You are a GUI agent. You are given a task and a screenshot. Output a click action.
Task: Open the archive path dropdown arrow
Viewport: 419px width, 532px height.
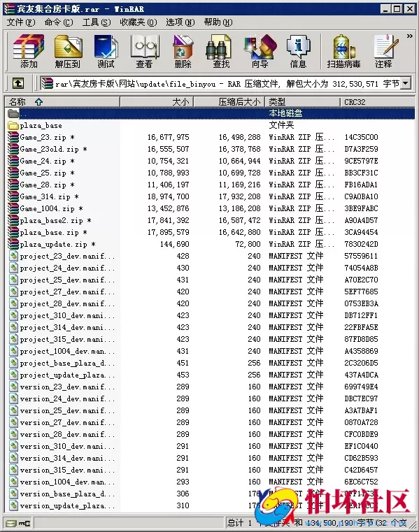406,83
